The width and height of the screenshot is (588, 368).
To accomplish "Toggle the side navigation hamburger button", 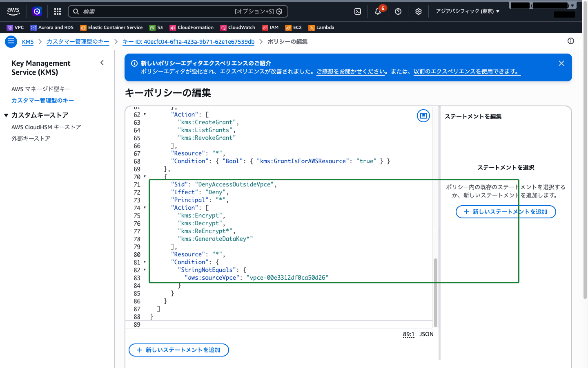I will [x=11, y=41].
